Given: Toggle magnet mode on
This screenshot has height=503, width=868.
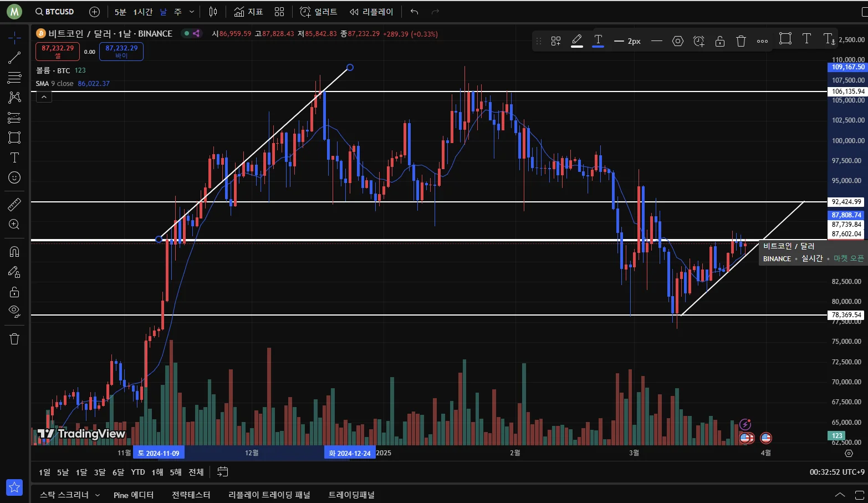Looking at the screenshot, I should tap(14, 252).
